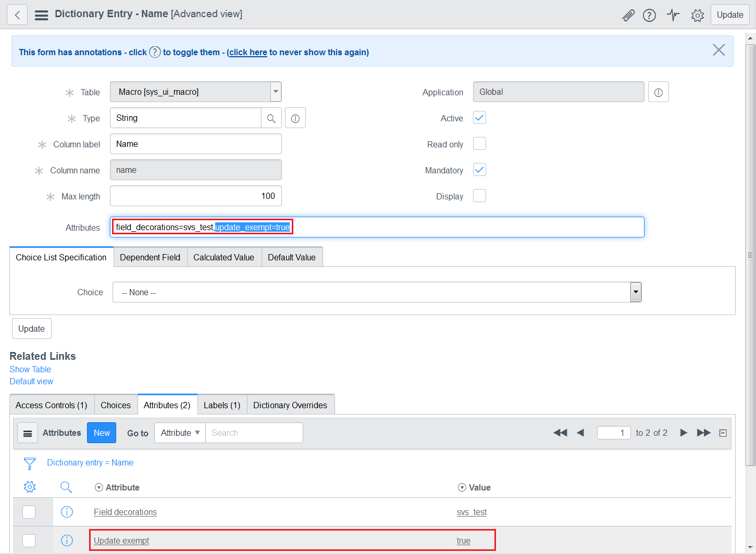Preview the Type reference info icon

(x=295, y=118)
